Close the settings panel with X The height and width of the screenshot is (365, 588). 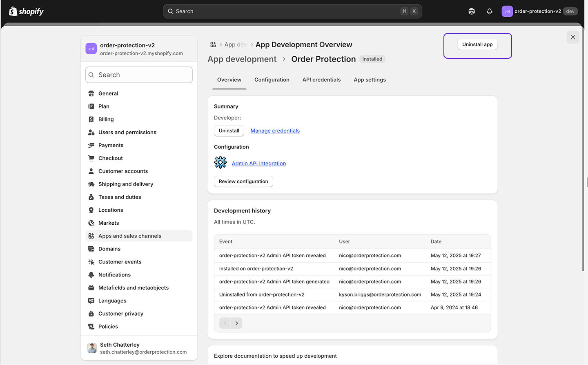(x=573, y=37)
